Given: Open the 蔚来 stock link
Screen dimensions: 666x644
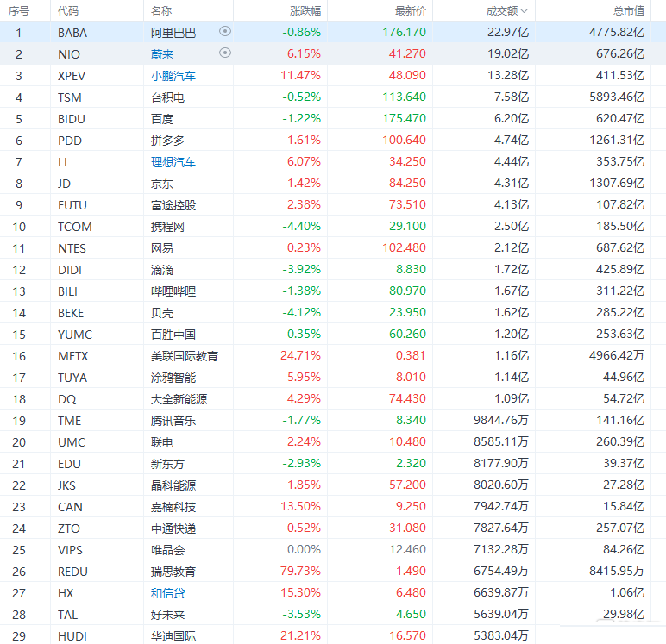Looking at the screenshot, I should [162, 54].
